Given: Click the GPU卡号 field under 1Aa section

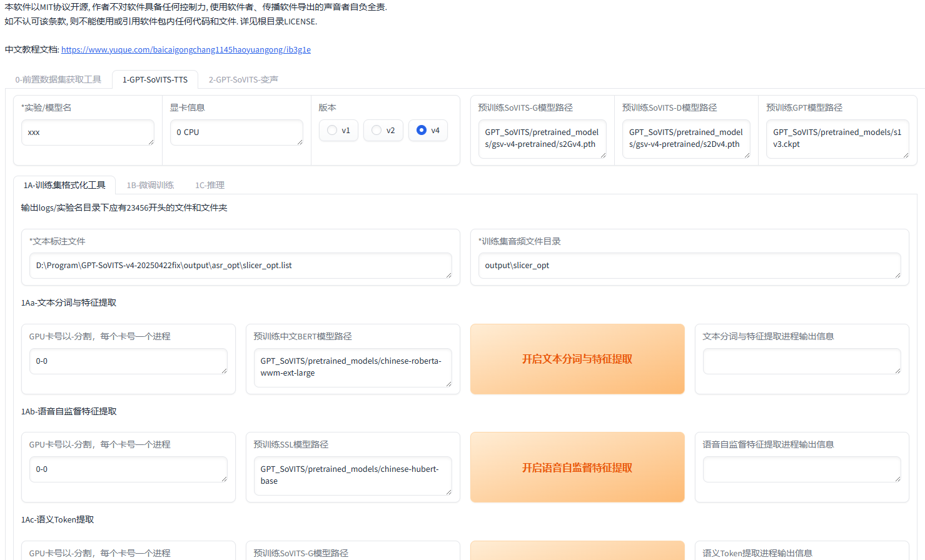Looking at the screenshot, I should tap(128, 361).
